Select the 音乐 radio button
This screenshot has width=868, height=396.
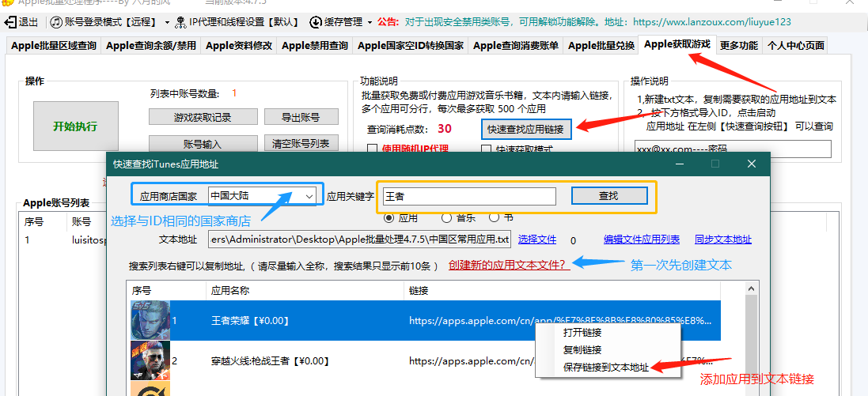(447, 217)
